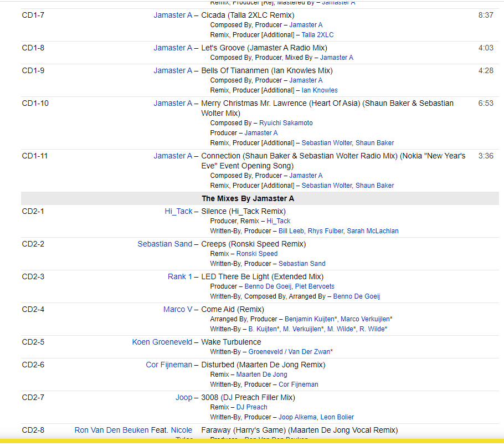Open Koen Groeneveld artist link
Viewport: 504px width, 446px height.
pyautogui.click(x=162, y=342)
